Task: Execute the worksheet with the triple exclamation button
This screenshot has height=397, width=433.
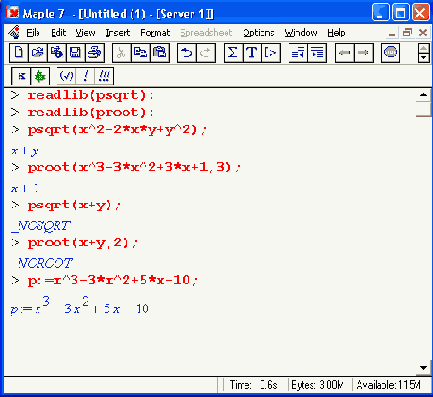Action: pyautogui.click(x=104, y=76)
